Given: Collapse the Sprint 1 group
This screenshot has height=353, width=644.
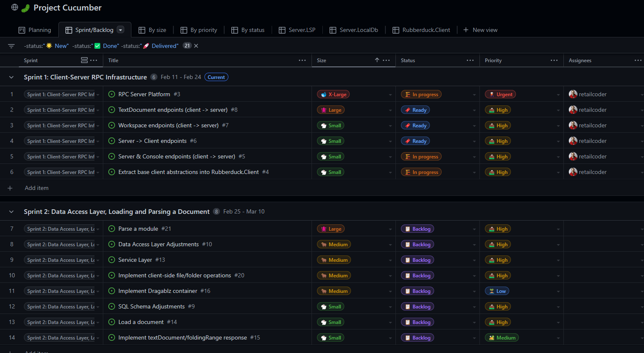Looking at the screenshot, I should click(x=11, y=77).
